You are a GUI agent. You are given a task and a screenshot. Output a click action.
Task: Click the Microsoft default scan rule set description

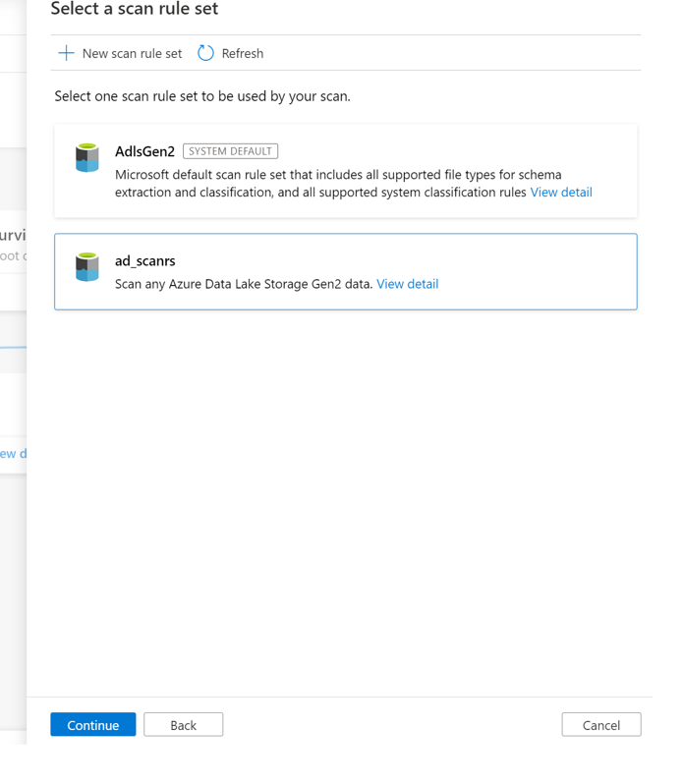[334, 175]
